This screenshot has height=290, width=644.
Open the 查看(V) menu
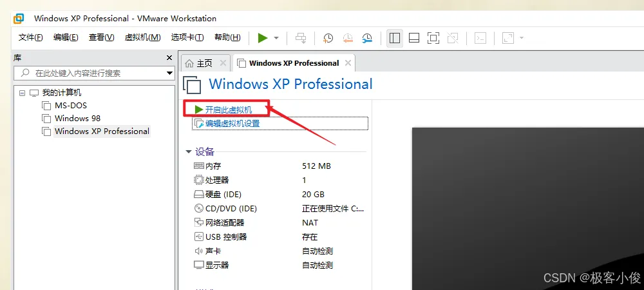102,37
